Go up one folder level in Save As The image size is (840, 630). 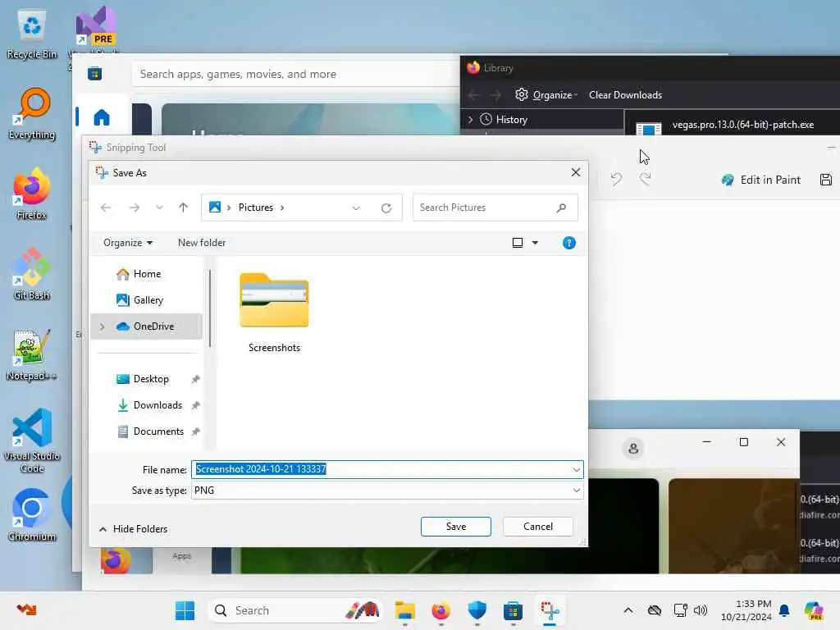[x=183, y=208]
